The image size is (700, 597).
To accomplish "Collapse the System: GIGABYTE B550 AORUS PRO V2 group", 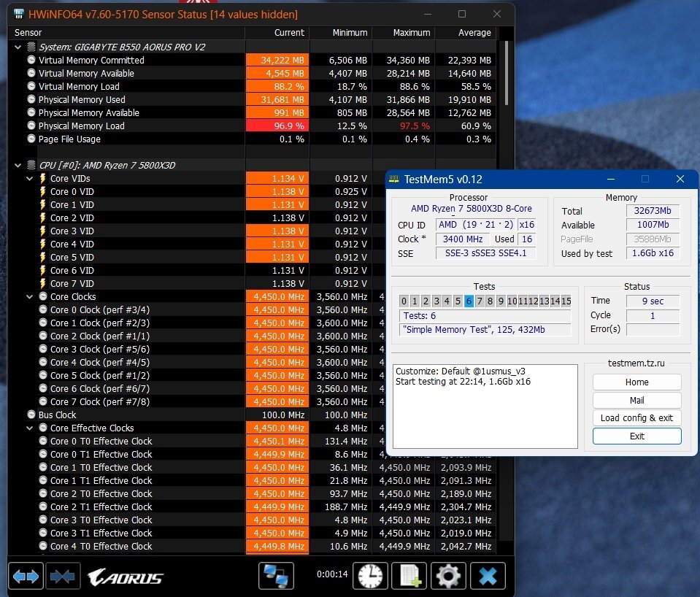I will coord(18,47).
